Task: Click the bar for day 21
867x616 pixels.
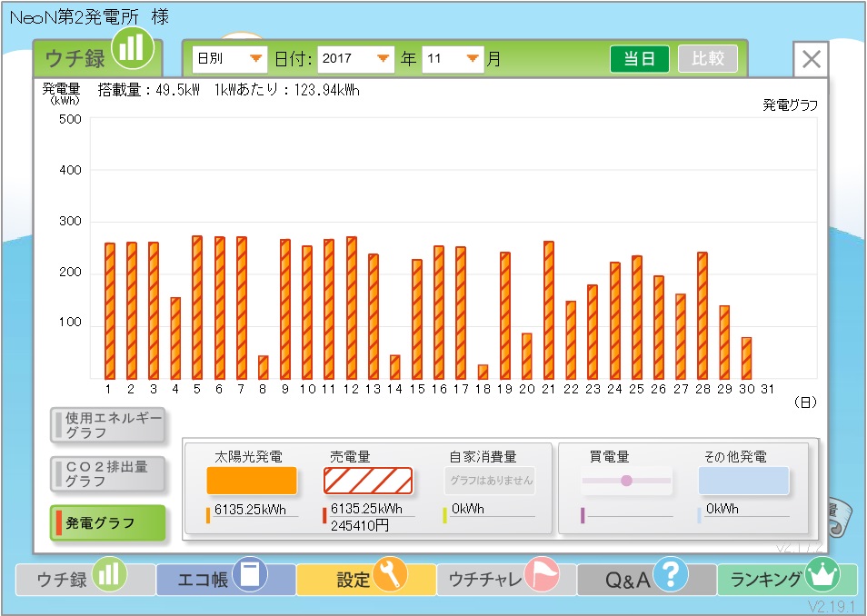Action: click(549, 310)
